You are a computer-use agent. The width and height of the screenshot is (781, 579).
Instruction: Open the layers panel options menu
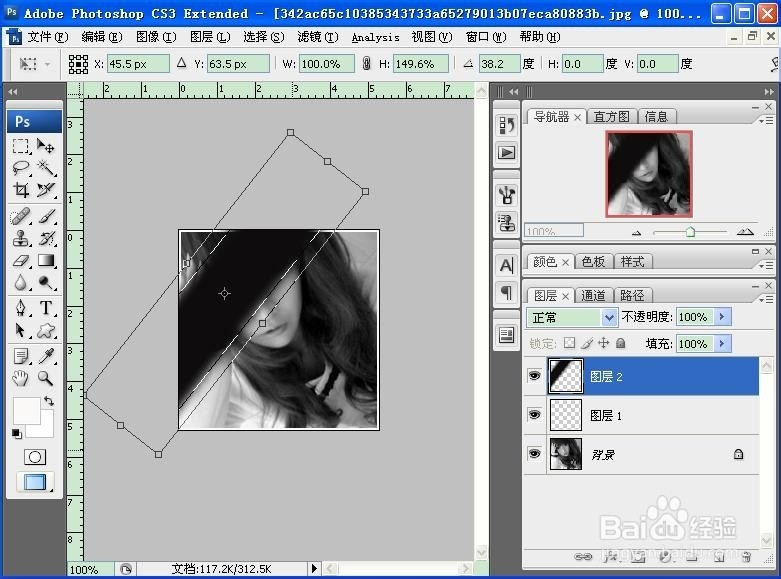[766, 298]
